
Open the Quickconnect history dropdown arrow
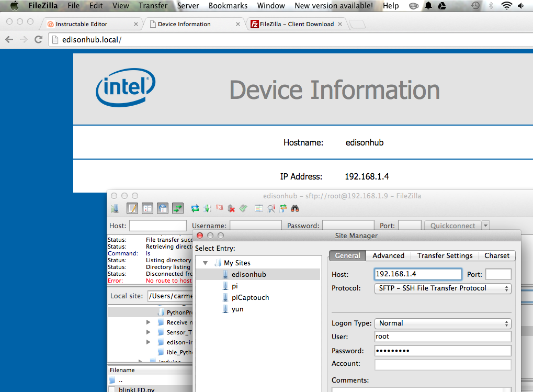(x=486, y=226)
